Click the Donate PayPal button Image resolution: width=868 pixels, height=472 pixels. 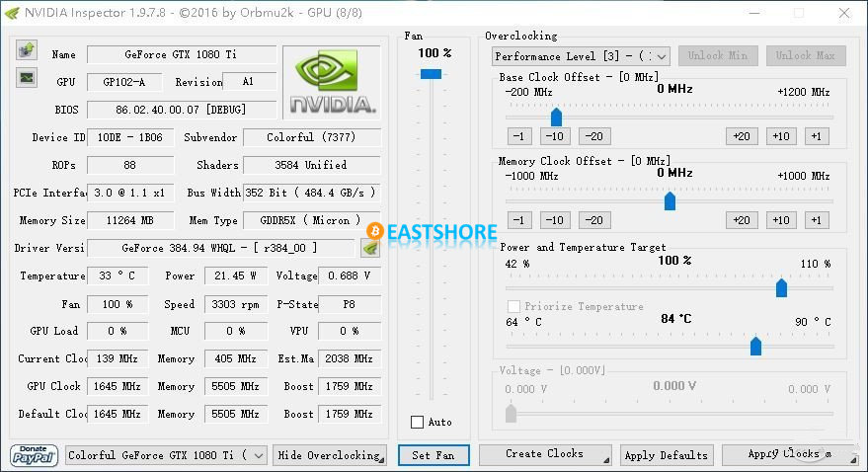pyautogui.click(x=34, y=455)
